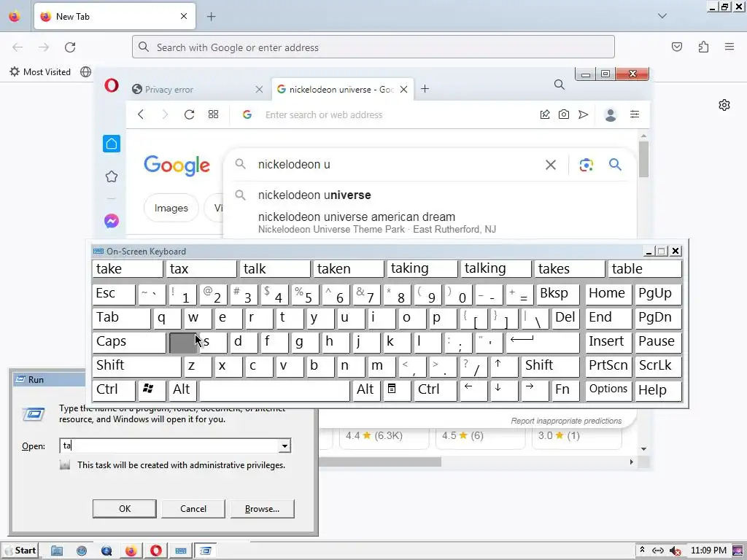Open Opera sidebar home icon

[112, 144]
